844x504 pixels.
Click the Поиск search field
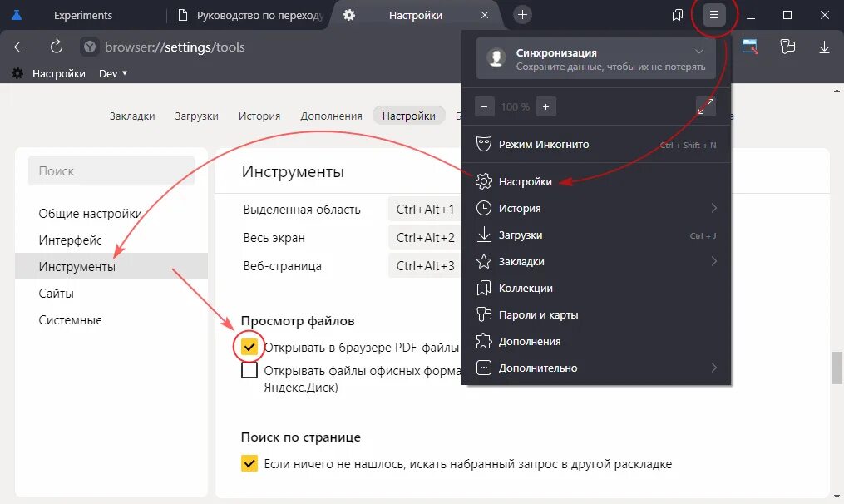[111, 170]
